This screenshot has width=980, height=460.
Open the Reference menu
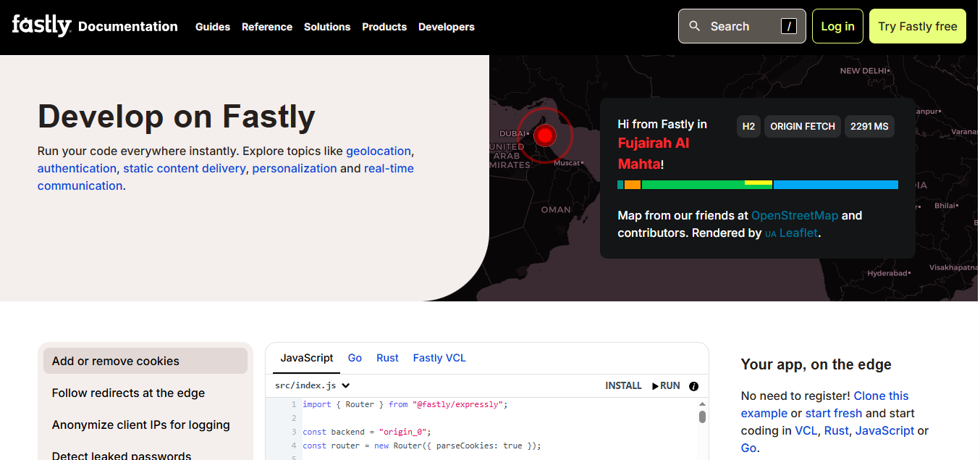pos(267,27)
